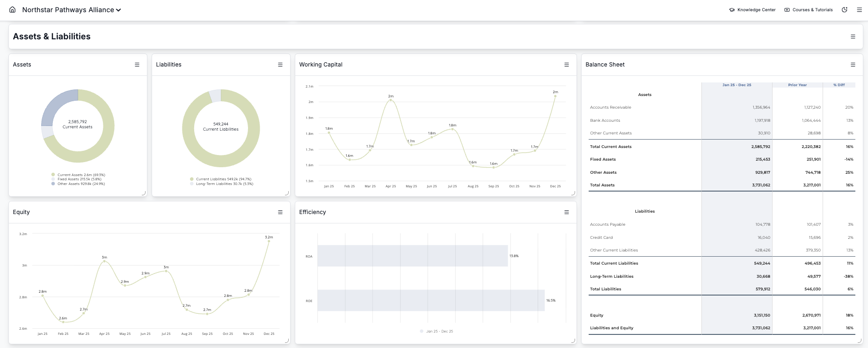Toggle Current Liabilities legend entry

click(x=221, y=179)
